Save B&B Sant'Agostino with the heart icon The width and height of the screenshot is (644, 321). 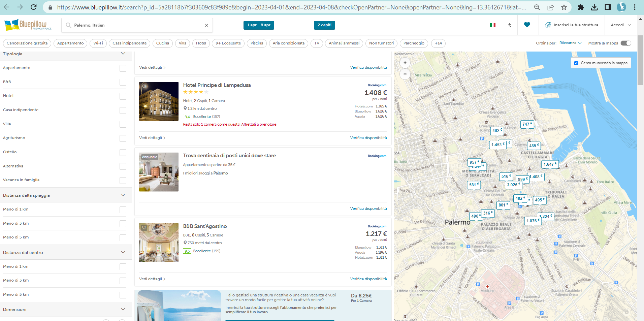pyautogui.click(x=145, y=228)
